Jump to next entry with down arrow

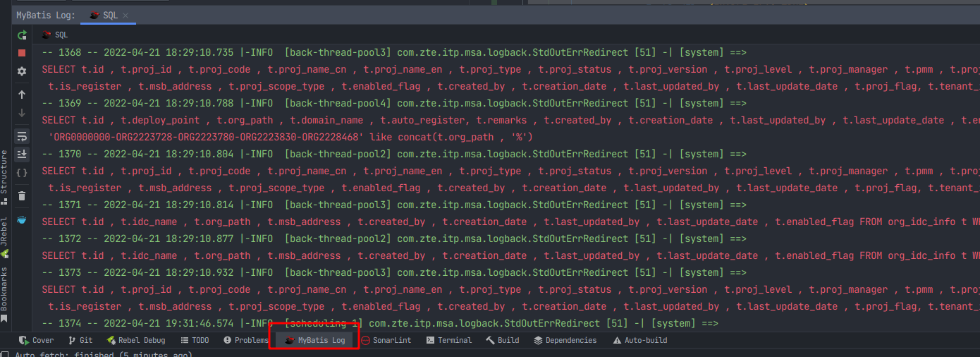(22, 112)
